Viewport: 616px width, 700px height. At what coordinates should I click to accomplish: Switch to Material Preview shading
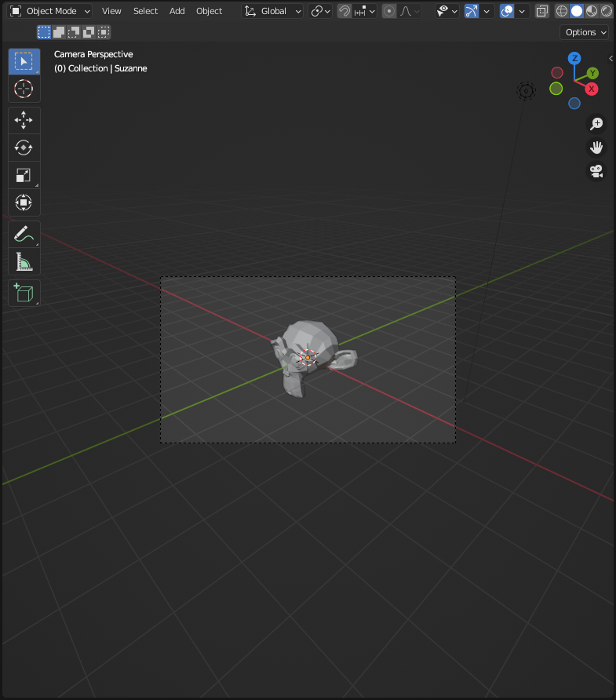point(592,11)
